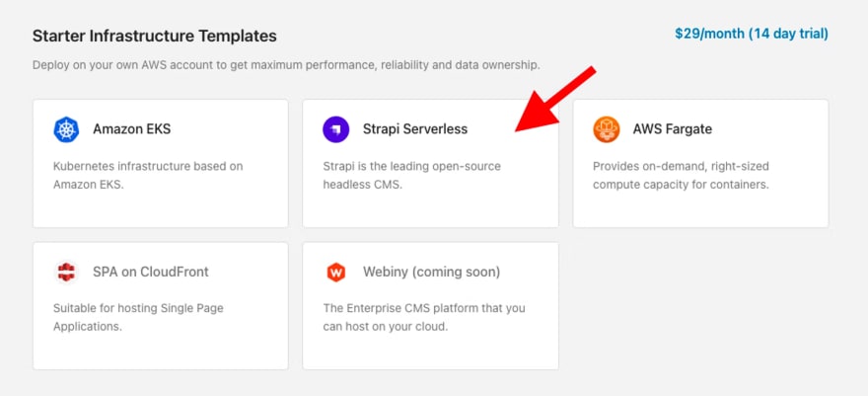
Task: Click the orange Webiny hexagon icon
Action: pos(336,273)
